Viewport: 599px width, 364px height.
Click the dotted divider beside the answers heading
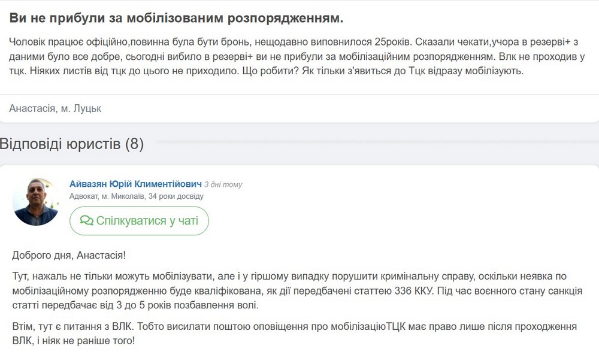(377, 142)
